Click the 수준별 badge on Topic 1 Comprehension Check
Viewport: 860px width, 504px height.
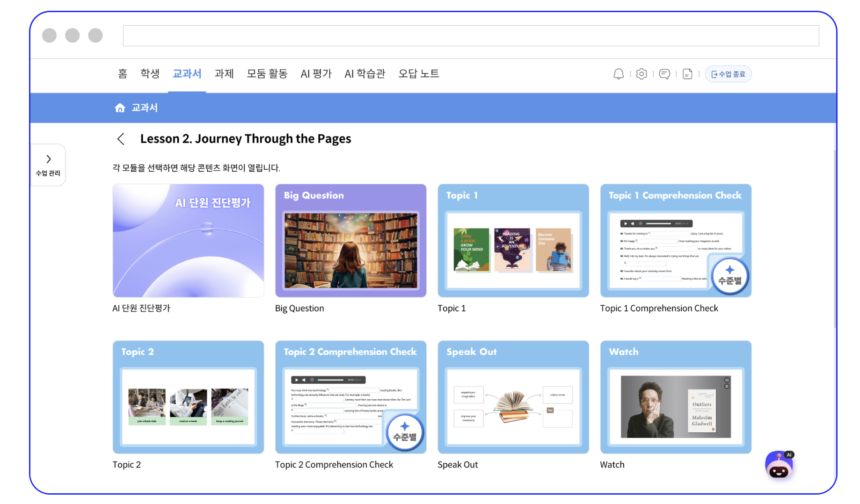click(x=729, y=276)
